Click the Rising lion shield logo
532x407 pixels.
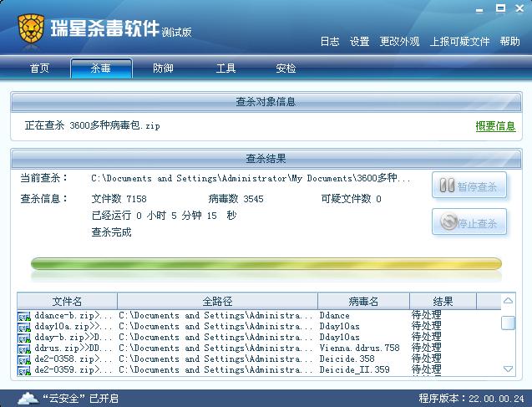coord(31,28)
